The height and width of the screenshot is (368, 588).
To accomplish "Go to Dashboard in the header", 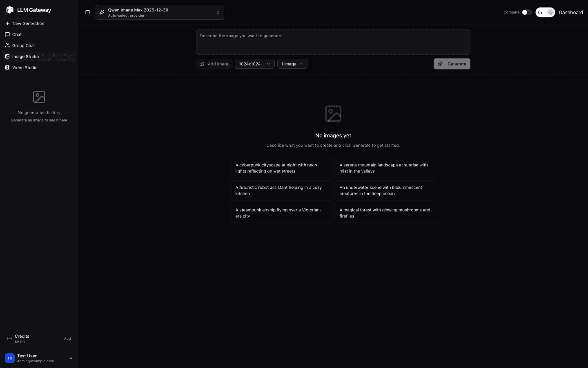I will (570, 12).
